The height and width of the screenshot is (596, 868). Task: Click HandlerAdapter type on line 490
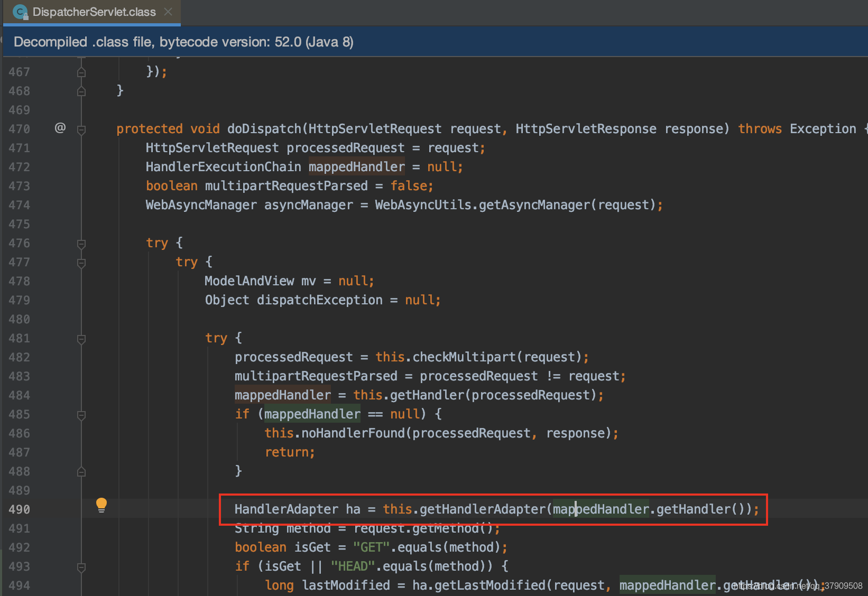(286, 509)
